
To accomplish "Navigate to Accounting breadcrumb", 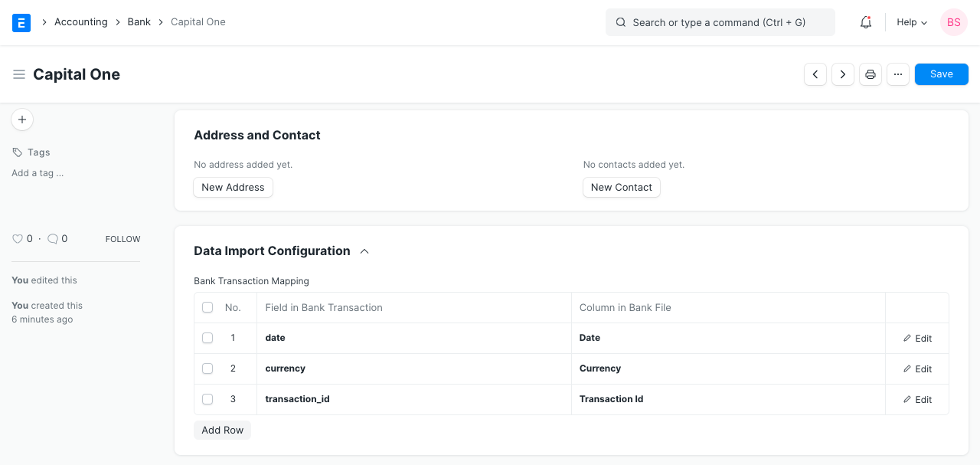I will click(80, 22).
